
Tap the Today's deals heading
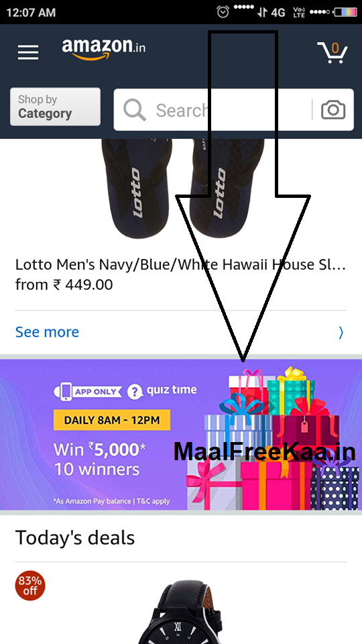point(75,537)
